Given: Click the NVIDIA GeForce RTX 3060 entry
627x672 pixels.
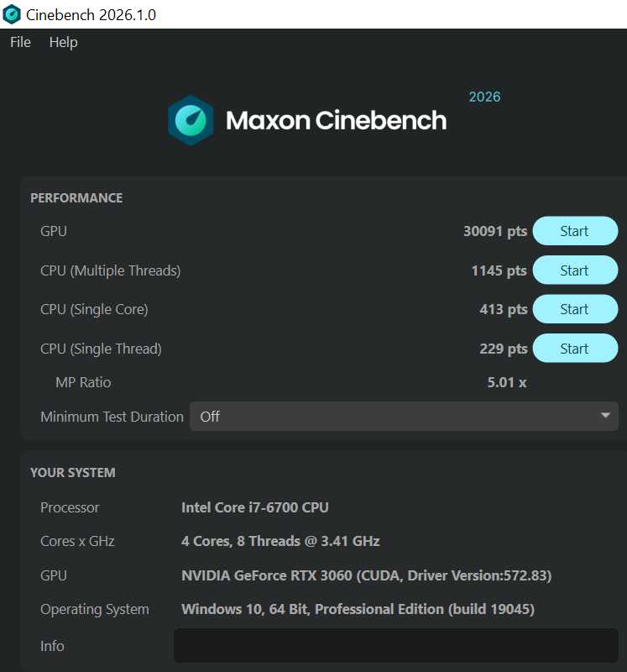Looking at the screenshot, I should coord(367,575).
